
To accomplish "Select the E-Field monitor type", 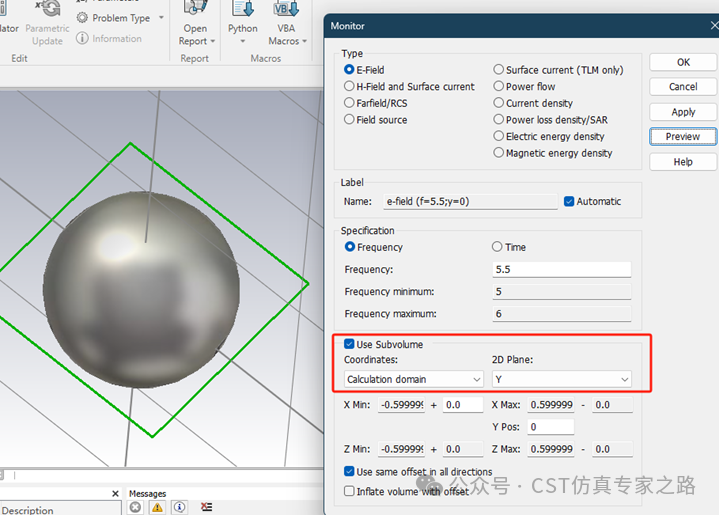I will 349,69.
